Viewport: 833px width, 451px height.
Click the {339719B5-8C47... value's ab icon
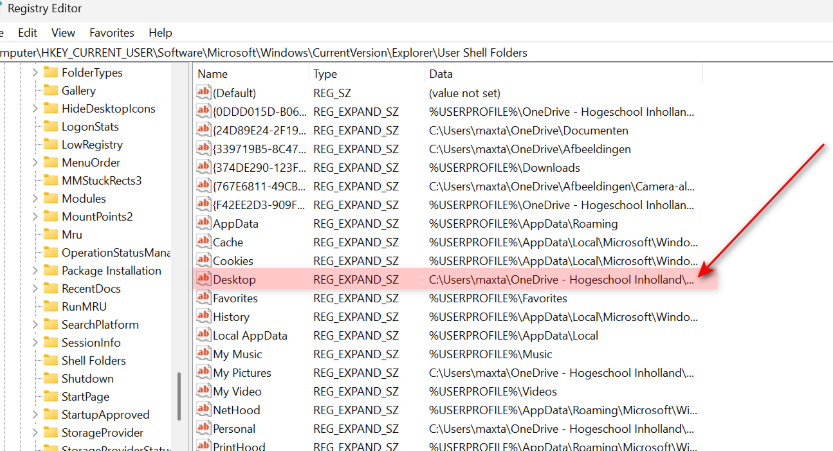tap(203, 148)
